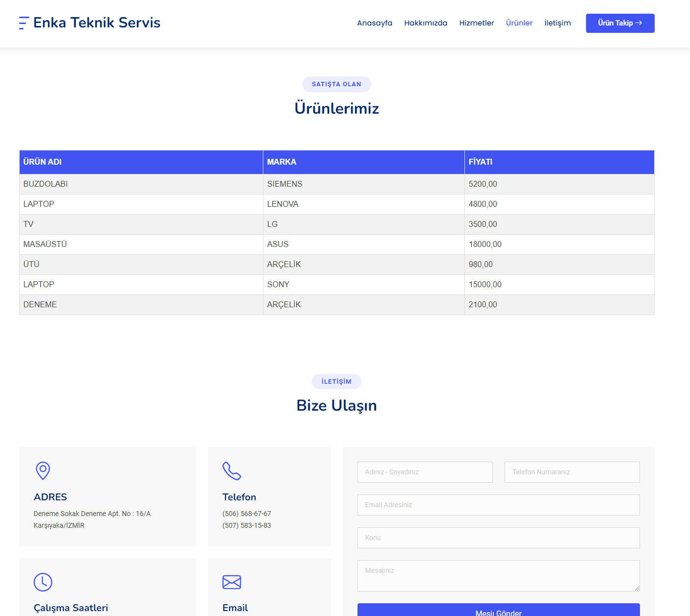Open the Anasayfa menu item
The width and height of the screenshot is (690, 616).
click(374, 23)
